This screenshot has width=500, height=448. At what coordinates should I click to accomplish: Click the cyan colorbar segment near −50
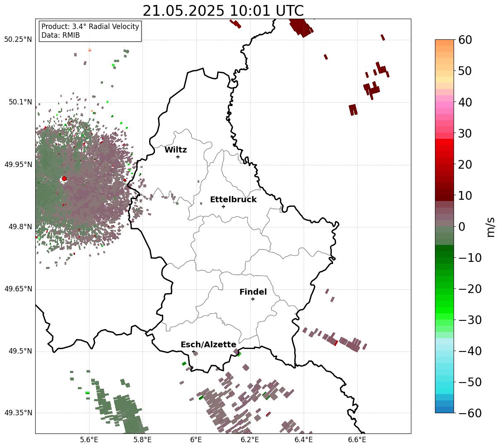pos(444,385)
